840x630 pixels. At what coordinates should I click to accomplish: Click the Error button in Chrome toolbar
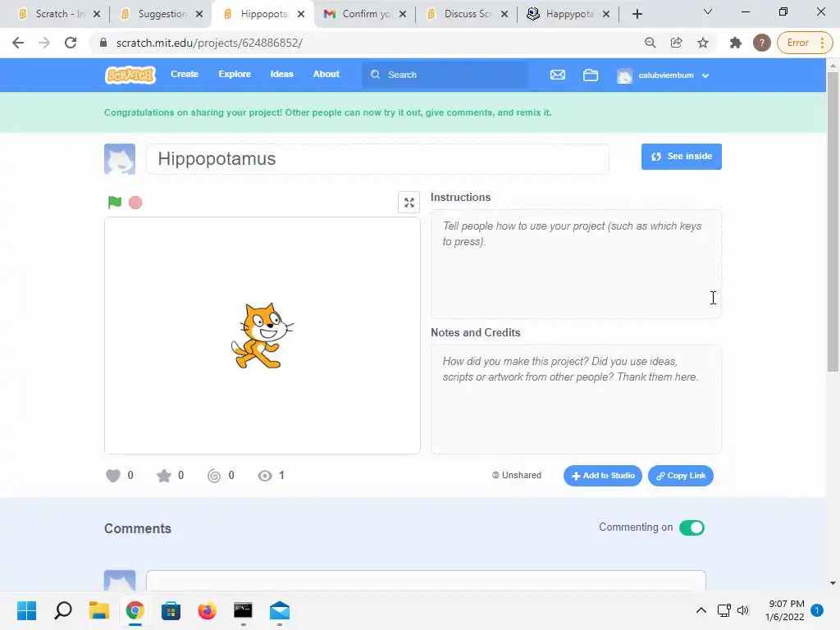(797, 43)
